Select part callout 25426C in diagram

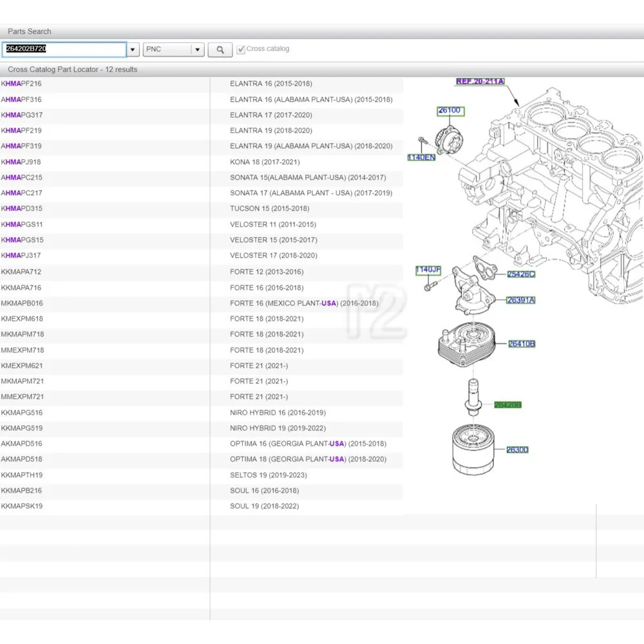tap(521, 274)
